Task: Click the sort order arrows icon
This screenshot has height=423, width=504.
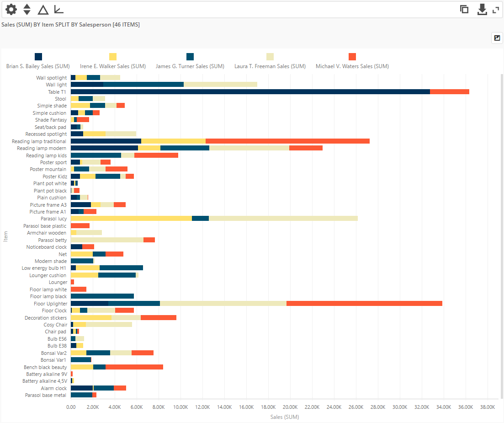Action: coord(27,9)
